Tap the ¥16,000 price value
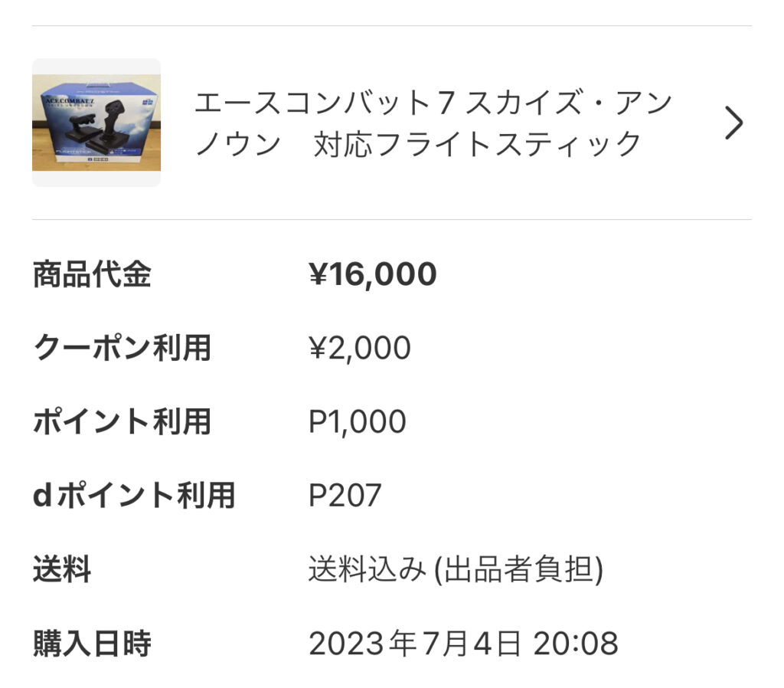This screenshot has height=688, width=784. point(372,274)
